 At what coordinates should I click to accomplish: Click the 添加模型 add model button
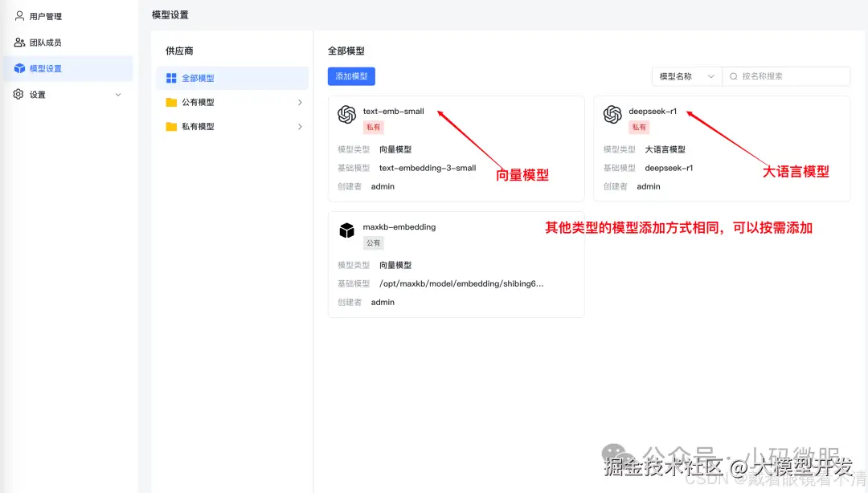(350, 75)
